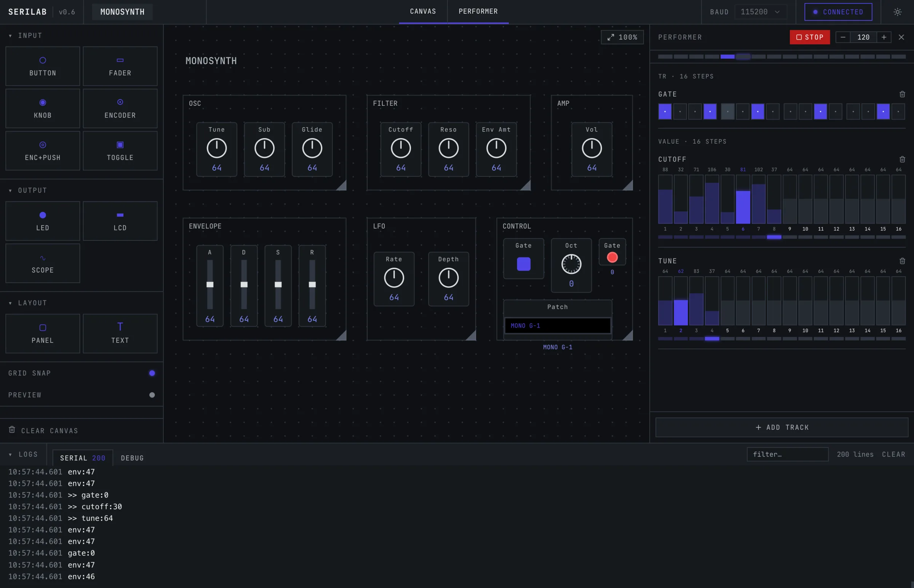Increase tempo with plus button

[x=884, y=37]
